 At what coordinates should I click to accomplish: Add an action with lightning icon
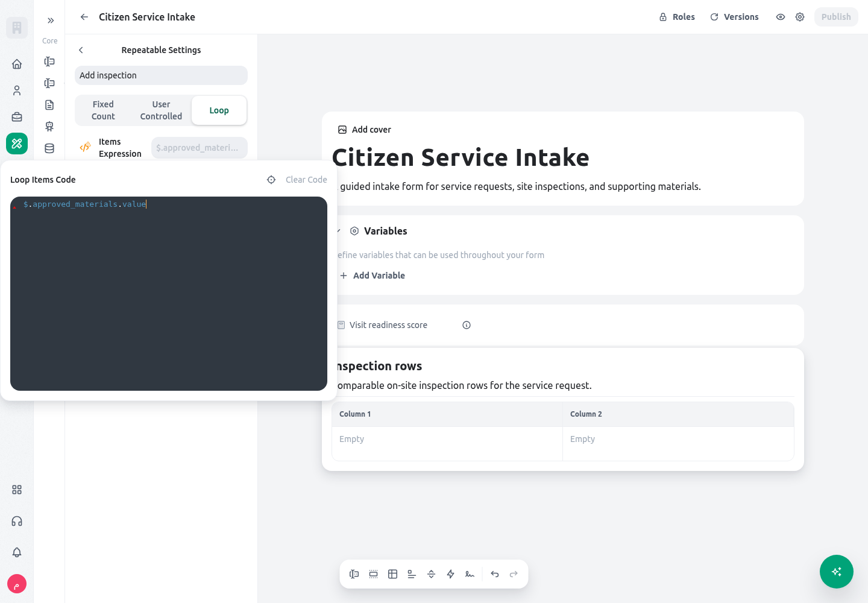tap(451, 574)
